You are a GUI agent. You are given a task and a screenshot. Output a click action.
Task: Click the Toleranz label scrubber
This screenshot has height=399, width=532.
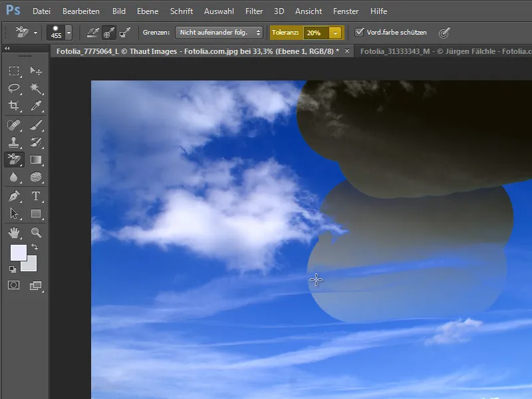[x=285, y=33]
